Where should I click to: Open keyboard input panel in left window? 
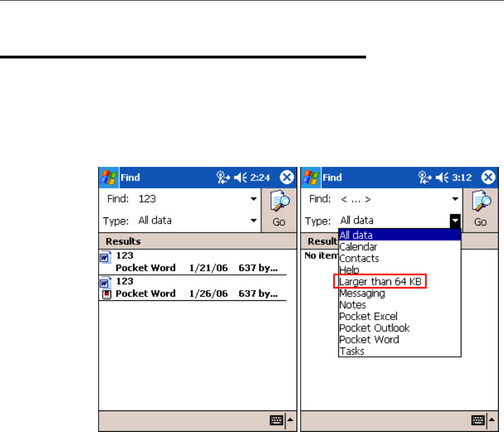[x=276, y=420]
